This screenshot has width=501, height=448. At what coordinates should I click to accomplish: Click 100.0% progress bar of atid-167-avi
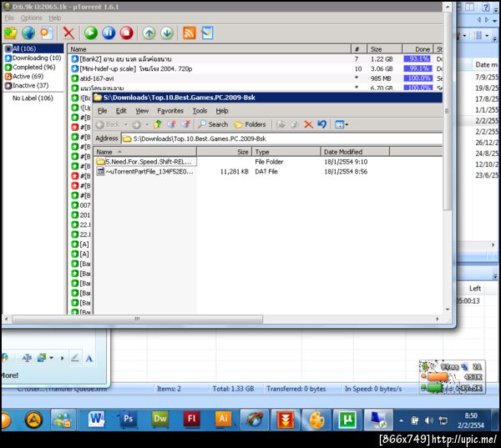(418, 78)
